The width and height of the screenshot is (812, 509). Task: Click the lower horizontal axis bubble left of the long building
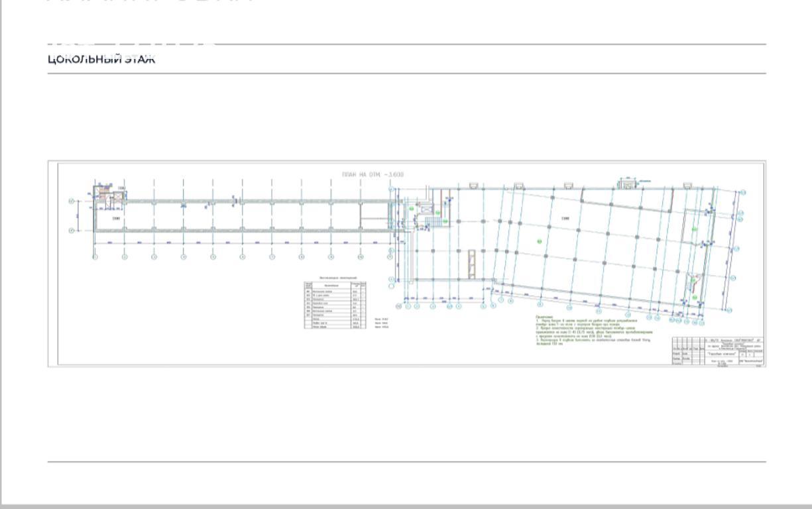(71, 230)
